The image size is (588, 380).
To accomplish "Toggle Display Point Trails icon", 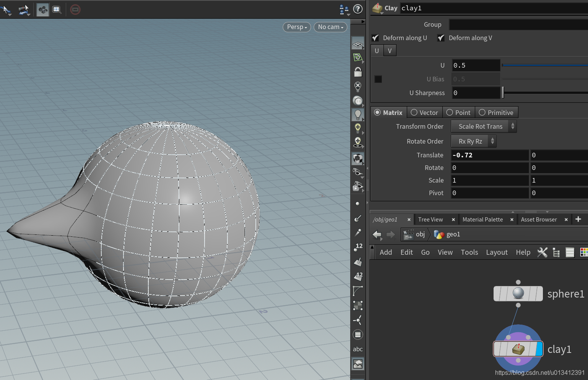I will pyautogui.click(x=358, y=233).
